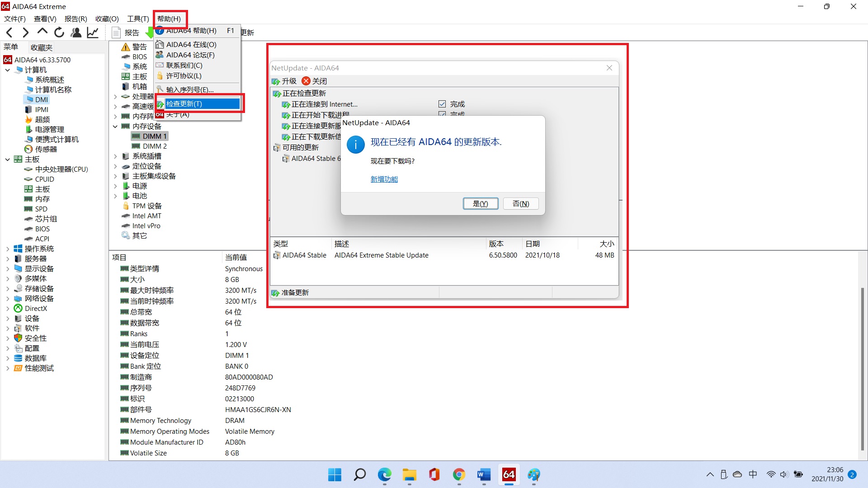Click the red Close icon in NetUpdate
Image resolution: width=868 pixels, height=488 pixels.
coord(306,81)
